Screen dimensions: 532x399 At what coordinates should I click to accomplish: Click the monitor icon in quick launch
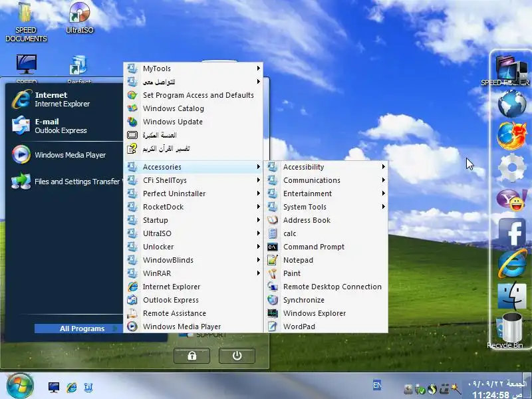54,387
